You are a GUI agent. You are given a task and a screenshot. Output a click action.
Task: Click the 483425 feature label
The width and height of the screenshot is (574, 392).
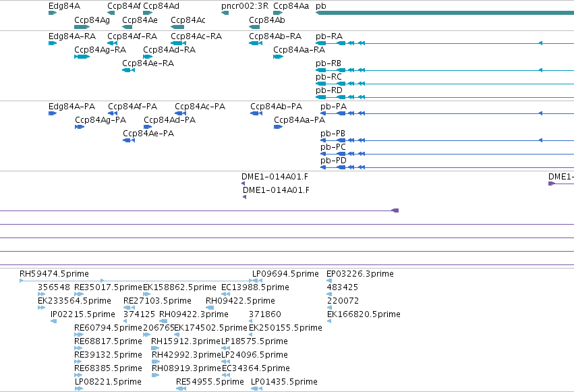coord(342,287)
